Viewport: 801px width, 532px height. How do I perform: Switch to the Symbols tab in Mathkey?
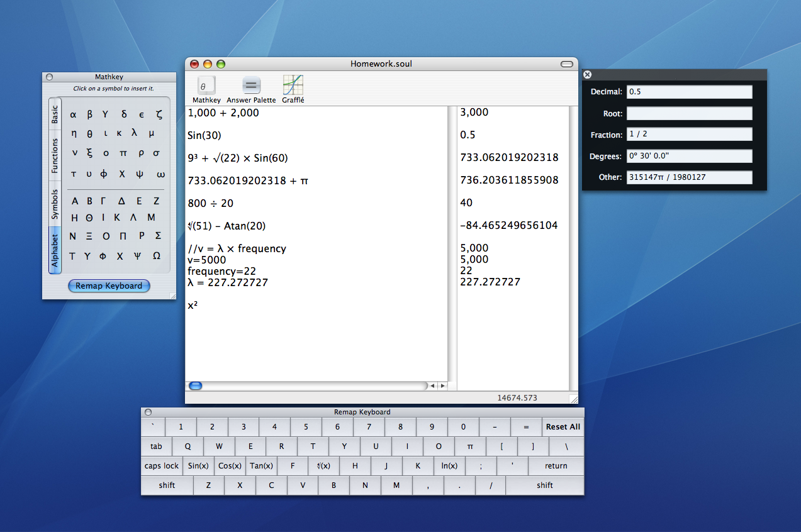click(x=55, y=204)
